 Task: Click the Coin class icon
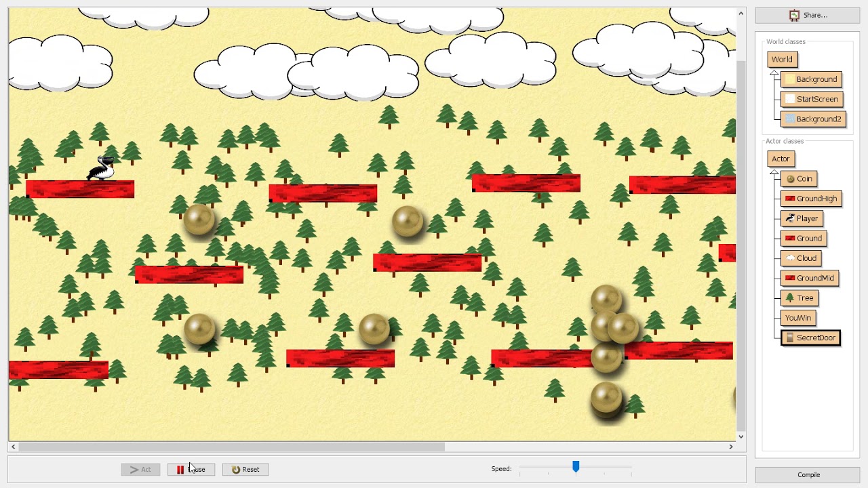pos(790,179)
